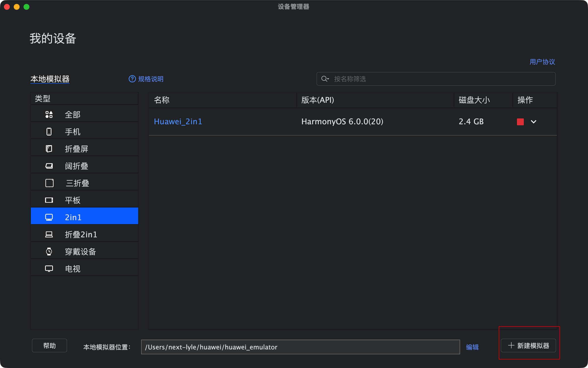Click the all-types grid icon (全部)
Screen dimensions: 588x368
click(x=49, y=115)
